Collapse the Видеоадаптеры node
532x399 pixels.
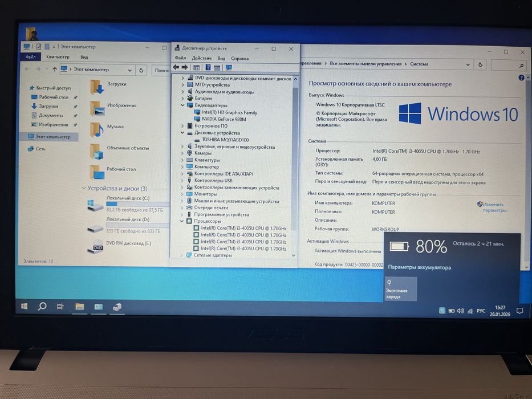(182, 105)
